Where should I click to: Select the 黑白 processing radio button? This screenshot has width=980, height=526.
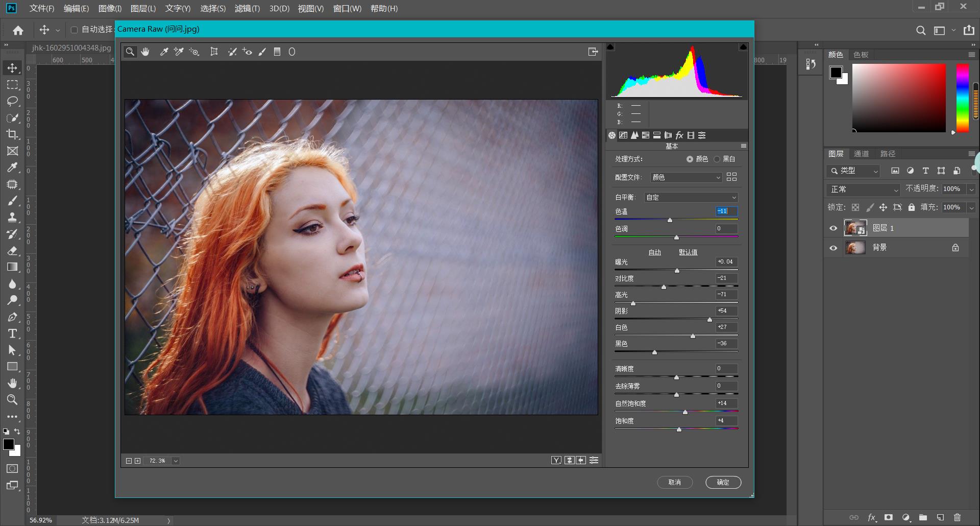[x=717, y=159]
